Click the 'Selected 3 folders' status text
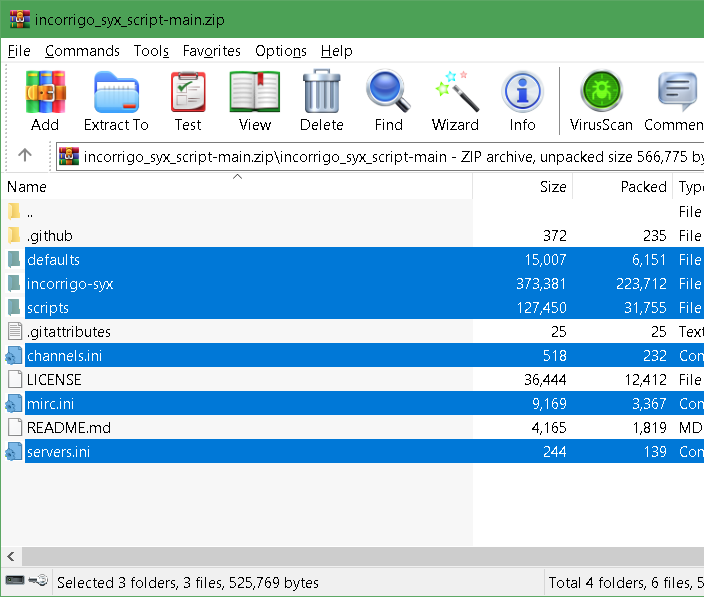Viewport: 704px width, 597px height. (x=188, y=582)
